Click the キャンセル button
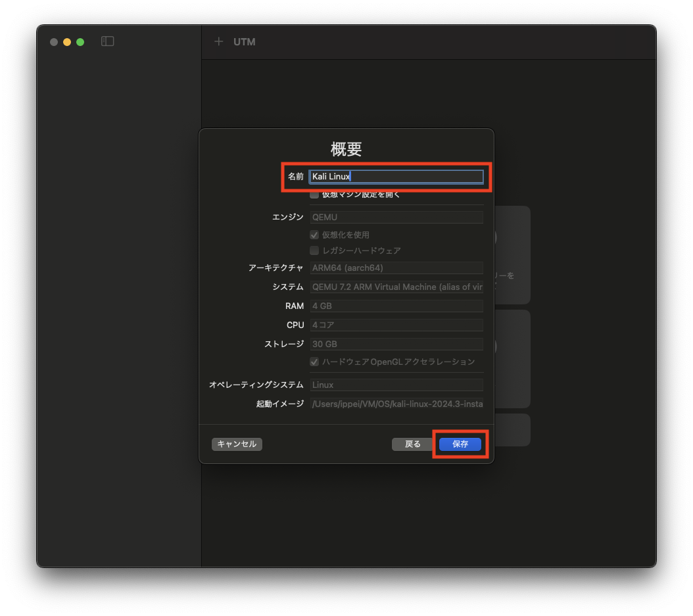Viewport: 693px width, 616px height. tap(236, 444)
